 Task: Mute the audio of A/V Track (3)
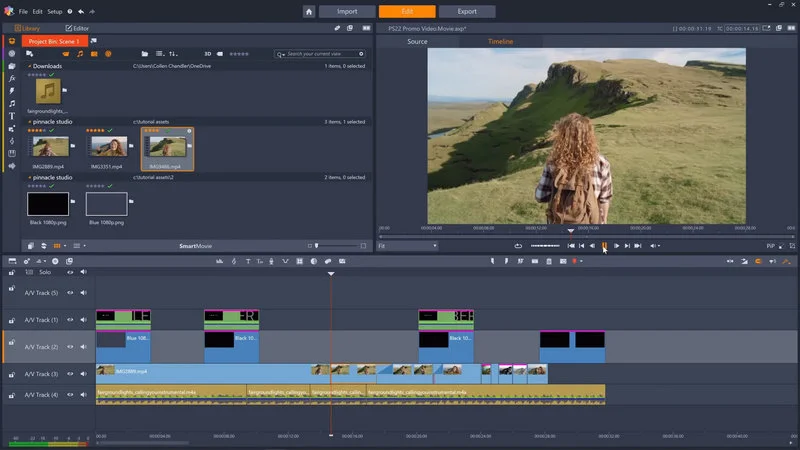click(x=84, y=374)
